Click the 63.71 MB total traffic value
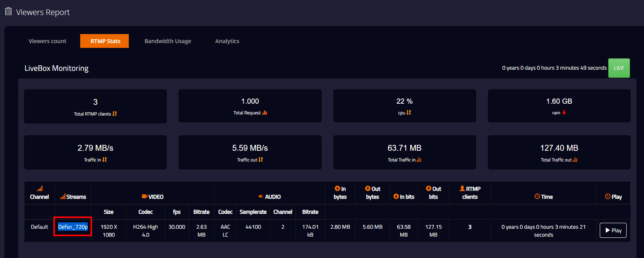644x258 pixels. pos(405,148)
